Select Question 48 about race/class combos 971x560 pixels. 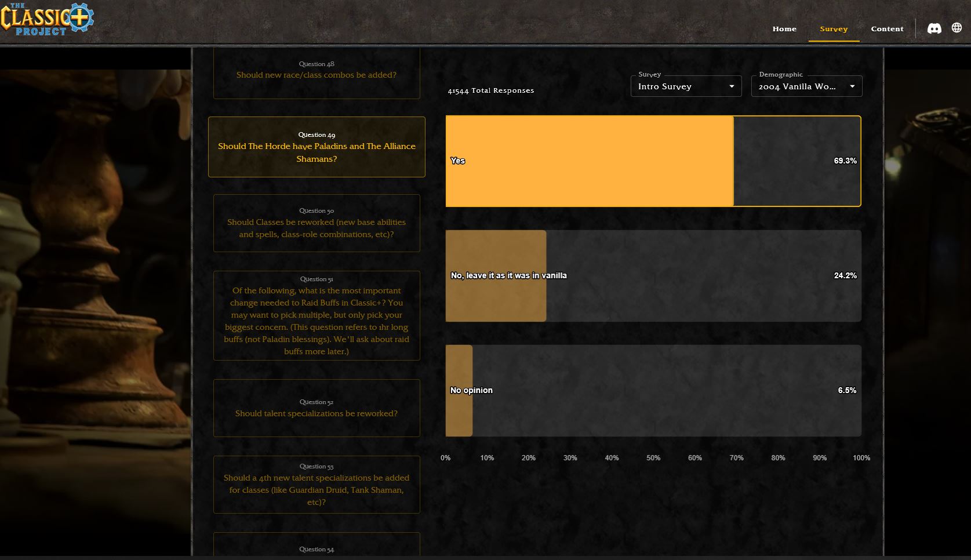coord(317,73)
